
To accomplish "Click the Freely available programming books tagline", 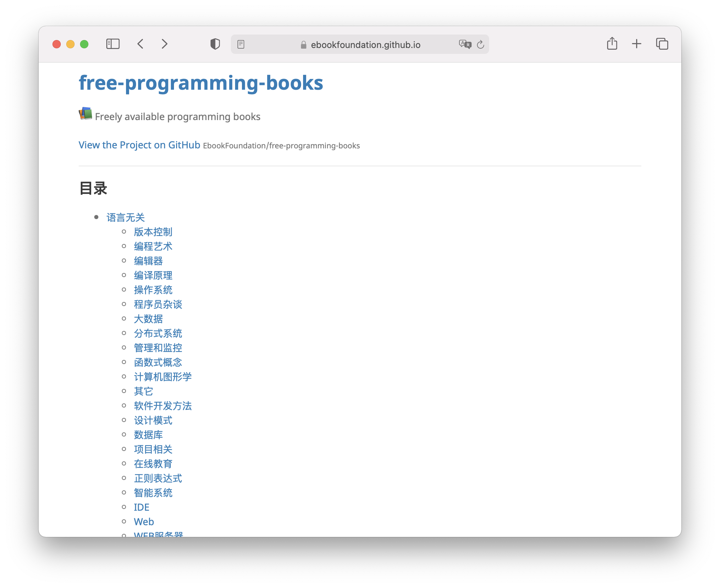I will pyautogui.click(x=178, y=117).
